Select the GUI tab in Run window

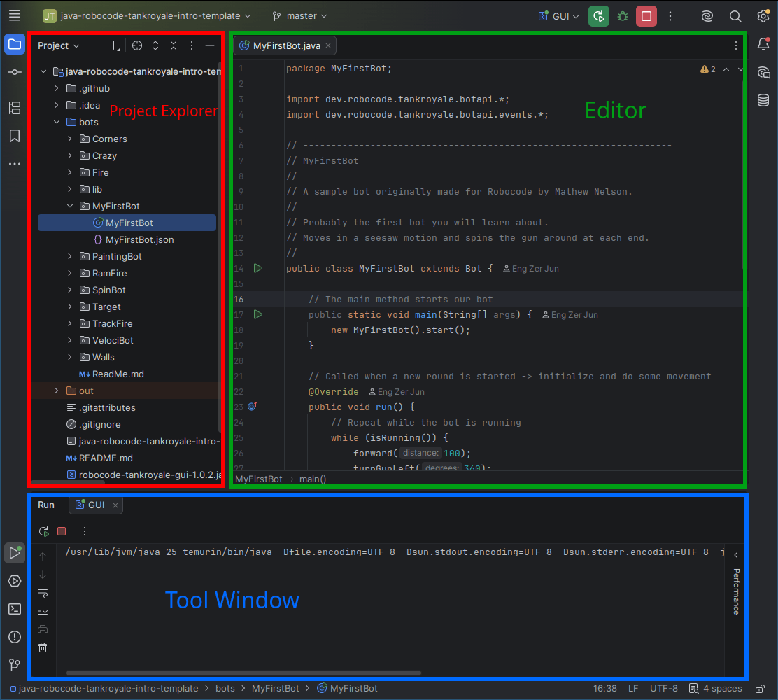pos(96,505)
